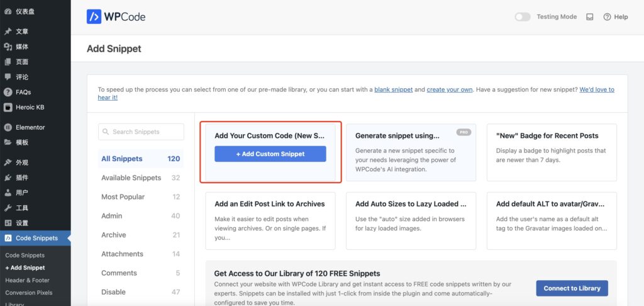Open Code Snippets submenu entry
644x306 pixels.
click(x=25, y=256)
